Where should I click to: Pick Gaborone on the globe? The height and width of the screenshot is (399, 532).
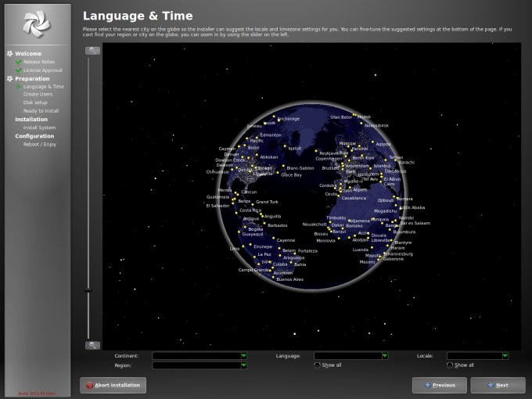click(x=394, y=259)
